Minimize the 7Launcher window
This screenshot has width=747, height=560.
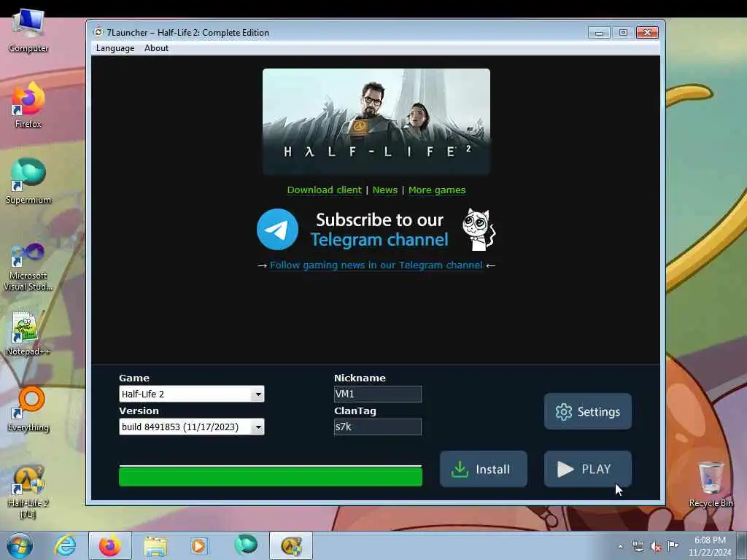click(x=599, y=32)
